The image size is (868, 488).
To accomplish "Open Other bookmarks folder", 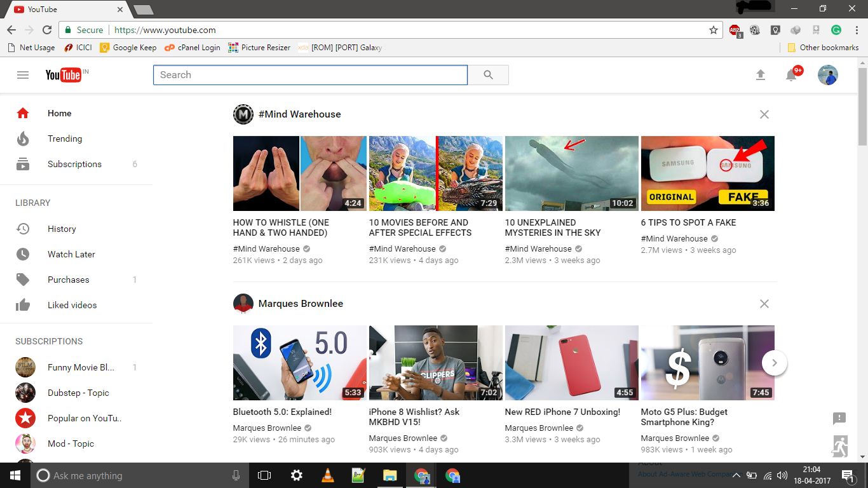I will 823,48.
